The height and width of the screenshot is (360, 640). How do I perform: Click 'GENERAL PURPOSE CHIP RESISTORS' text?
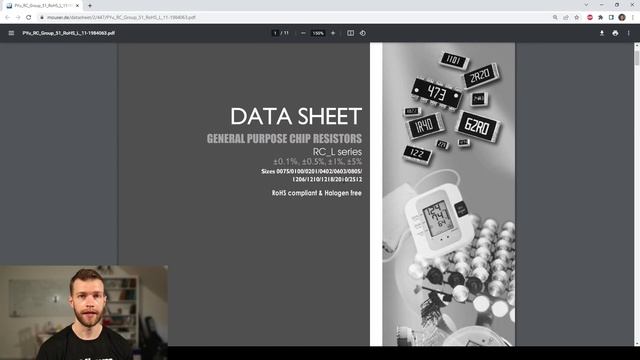coord(284,139)
